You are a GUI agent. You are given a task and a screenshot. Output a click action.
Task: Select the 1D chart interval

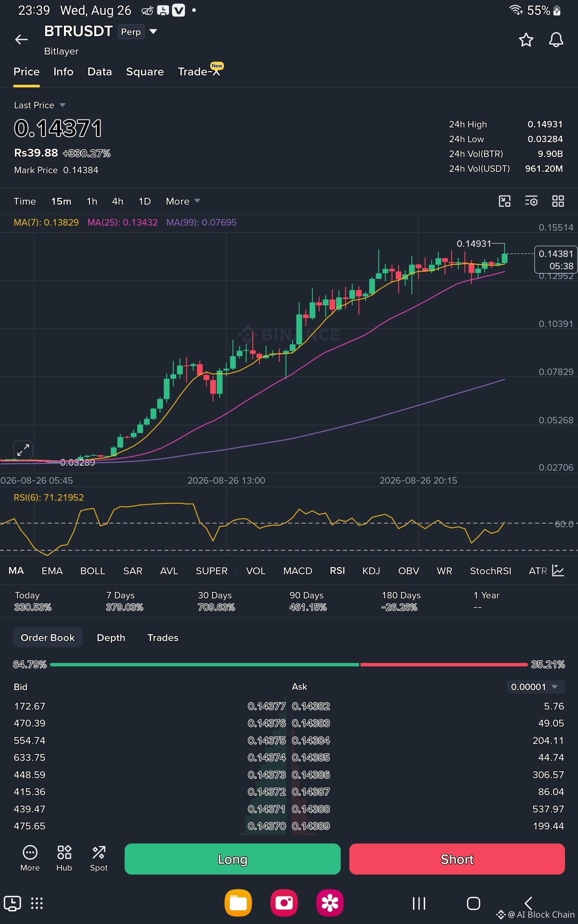(144, 201)
